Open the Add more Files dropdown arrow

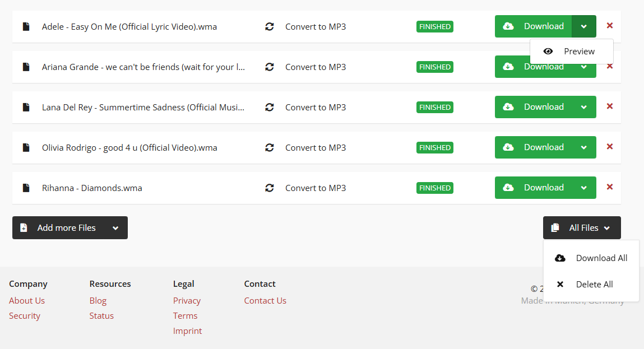coord(115,227)
